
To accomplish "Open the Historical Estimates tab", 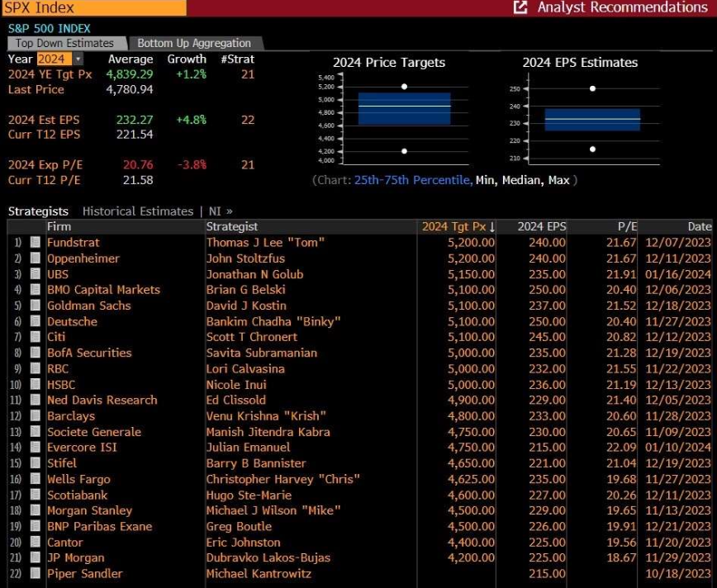I will pyautogui.click(x=138, y=211).
